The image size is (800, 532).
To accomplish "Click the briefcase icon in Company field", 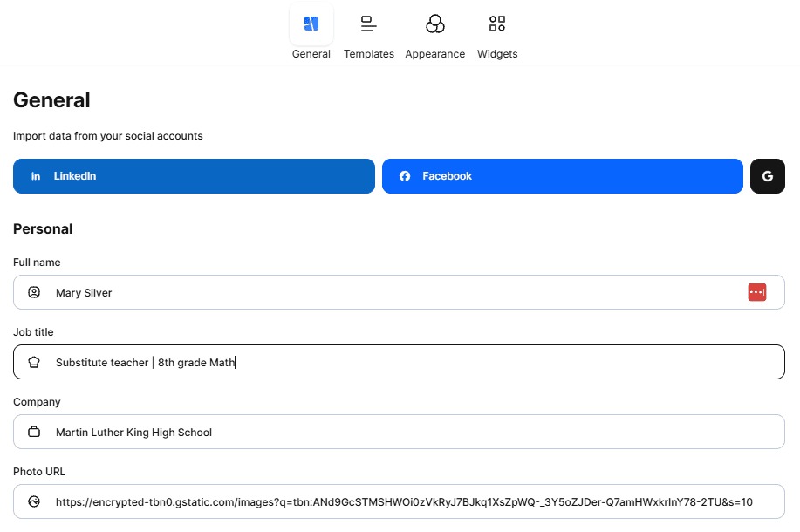I will (34, 432).
